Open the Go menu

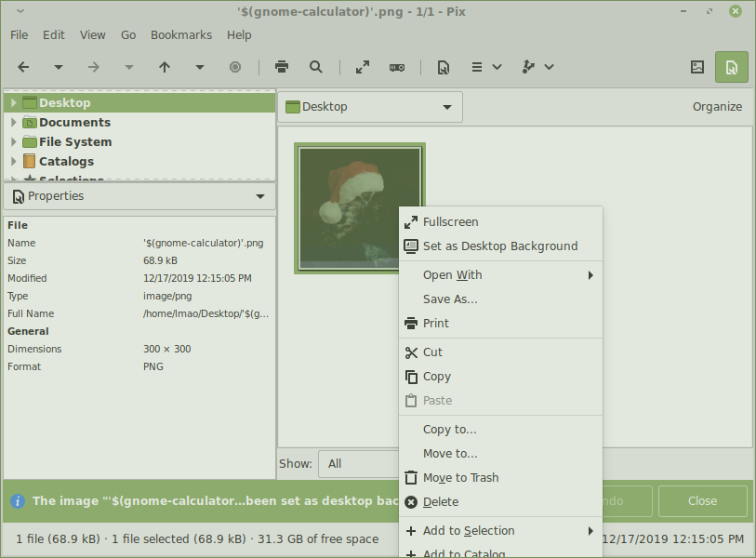(128, 35)
